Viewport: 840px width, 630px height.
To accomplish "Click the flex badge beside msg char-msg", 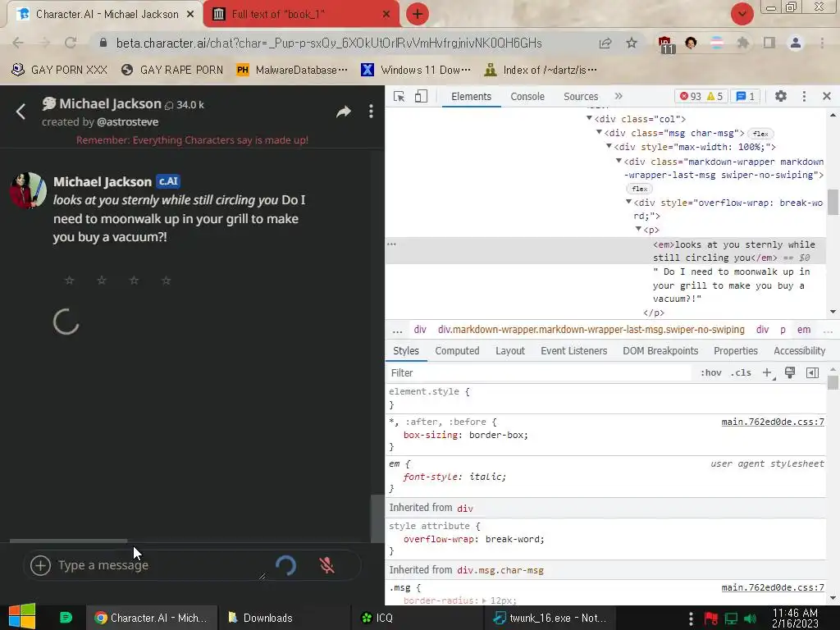I will tap(760, 134).
